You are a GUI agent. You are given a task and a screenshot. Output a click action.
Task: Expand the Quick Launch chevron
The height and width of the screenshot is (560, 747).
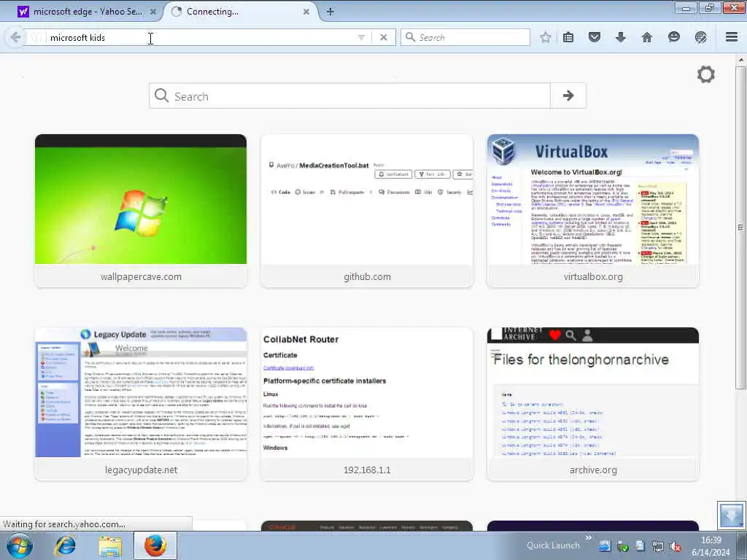589,538
